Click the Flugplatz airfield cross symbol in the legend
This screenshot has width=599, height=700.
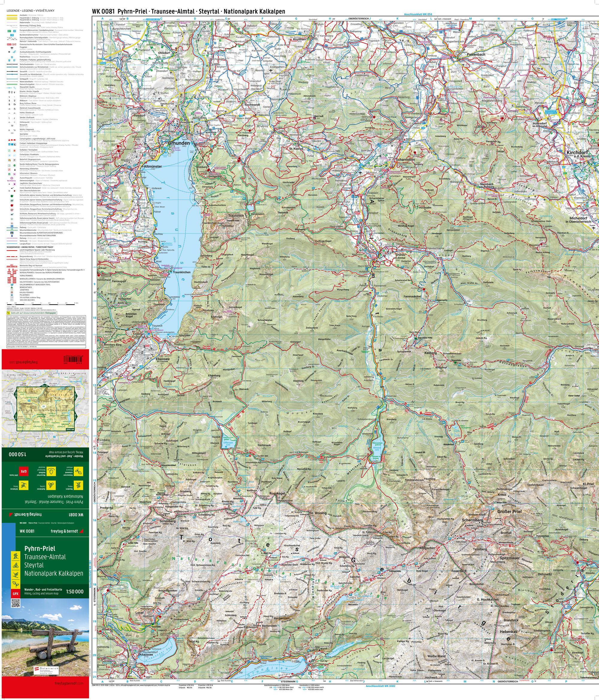[12, 48]
